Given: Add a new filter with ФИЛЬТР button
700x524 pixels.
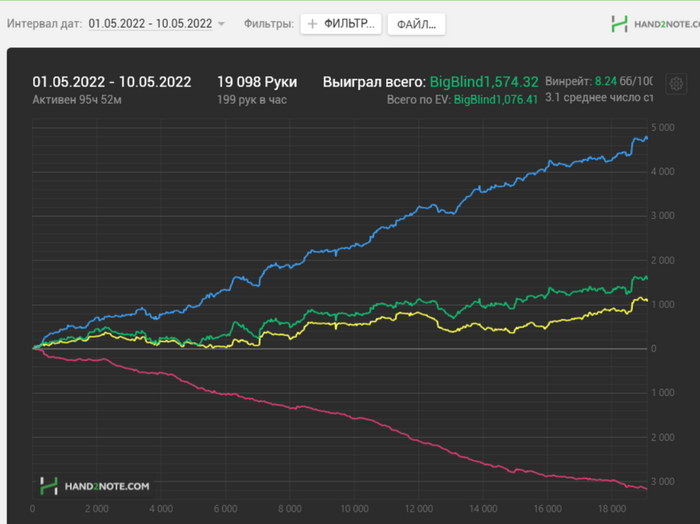Looking at the screenshot, I should (x=341, y=24).
